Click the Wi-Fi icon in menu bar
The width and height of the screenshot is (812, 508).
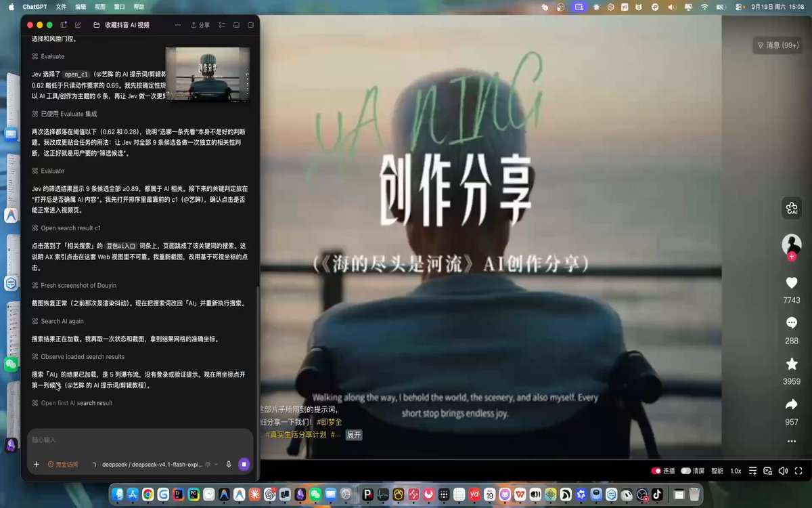tap(704, 6)
